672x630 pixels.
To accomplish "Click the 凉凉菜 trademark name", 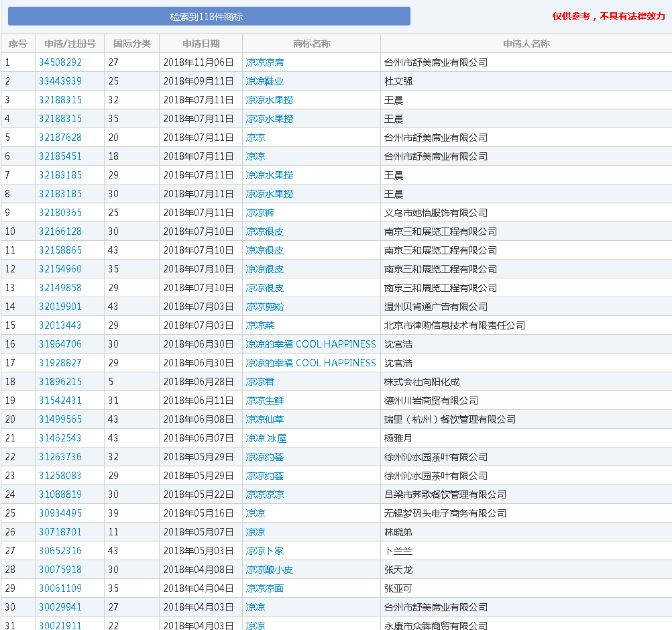I will [x=260, y=325].
